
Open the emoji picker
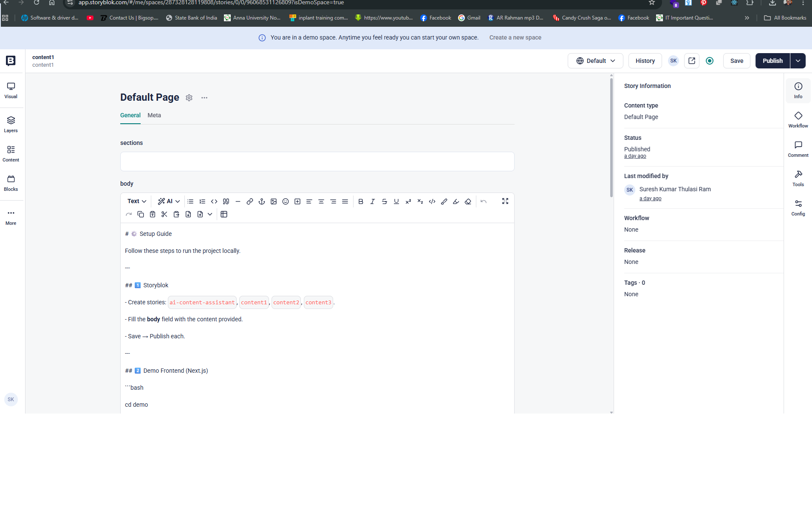click(286, 201)
